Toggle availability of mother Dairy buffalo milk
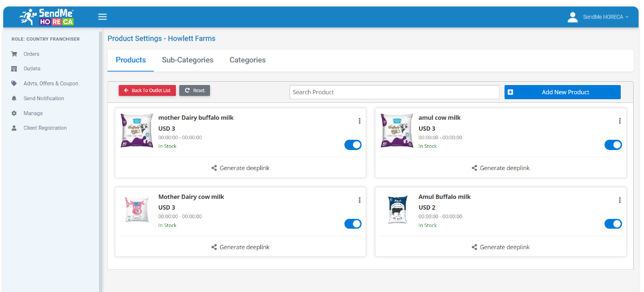644x292 pixels. pyautogui.click(x=353, y=145)
